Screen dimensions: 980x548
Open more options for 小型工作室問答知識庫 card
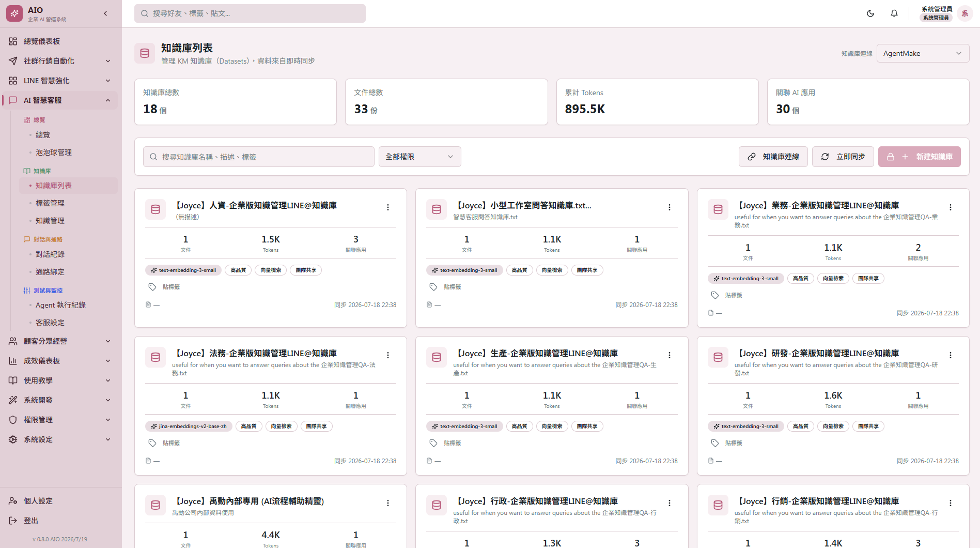click(670, 207)
